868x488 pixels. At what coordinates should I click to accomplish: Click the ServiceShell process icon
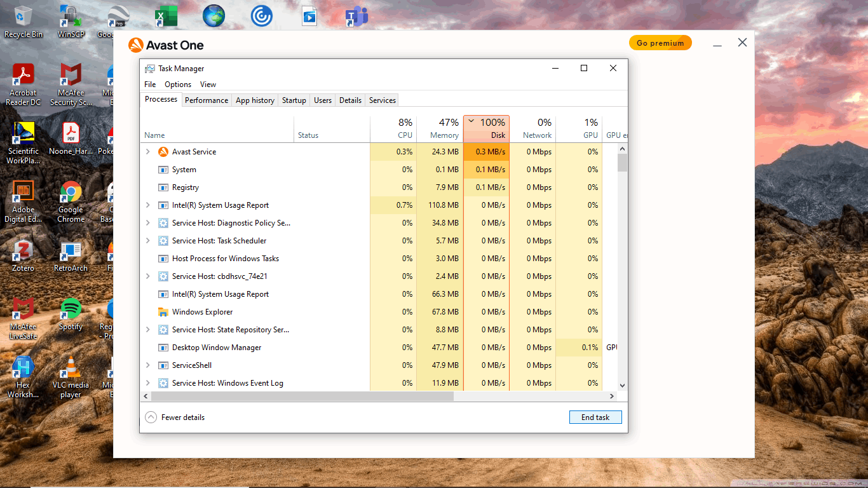click(163, 365)
